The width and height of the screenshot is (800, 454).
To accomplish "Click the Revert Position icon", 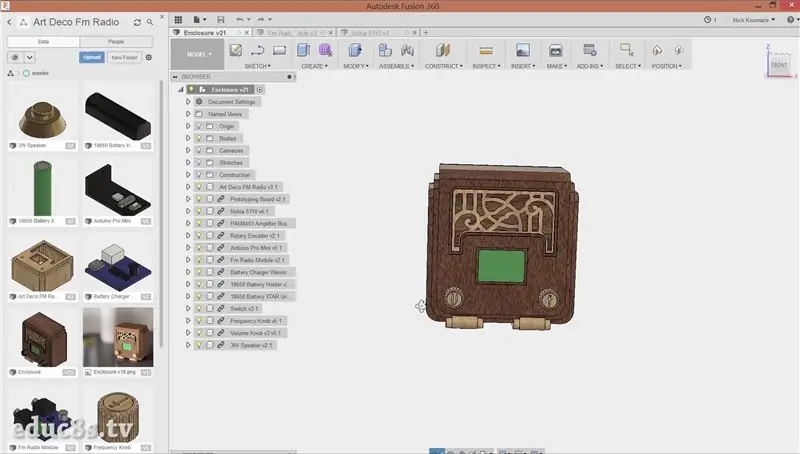I will click(x=679, y=50).
